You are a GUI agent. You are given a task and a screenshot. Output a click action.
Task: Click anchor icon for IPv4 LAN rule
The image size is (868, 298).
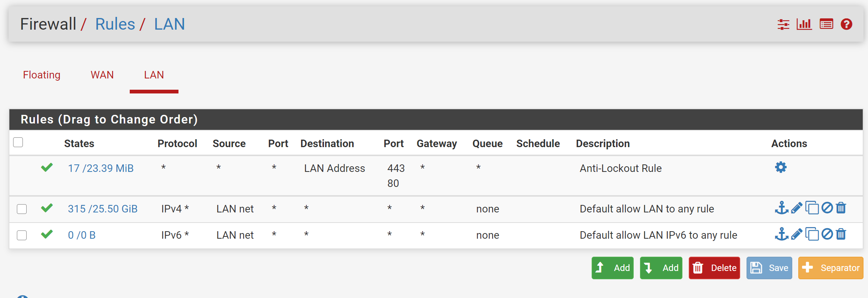click(781, 208)
